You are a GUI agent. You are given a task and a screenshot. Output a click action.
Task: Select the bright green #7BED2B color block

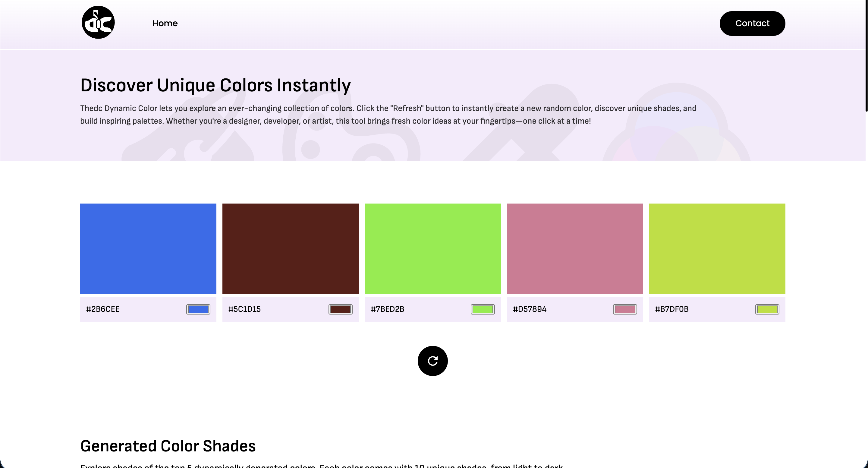coord(433,248)
